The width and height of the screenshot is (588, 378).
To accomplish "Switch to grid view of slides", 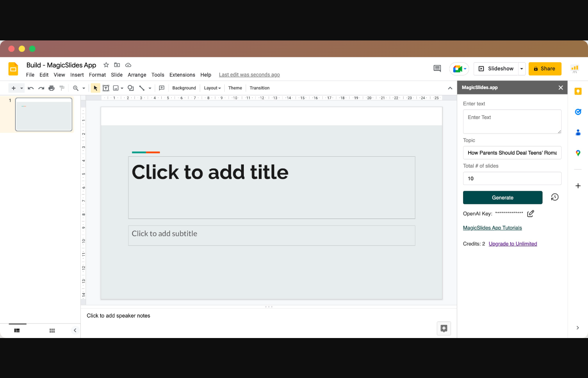I will (x=52, y=330).
